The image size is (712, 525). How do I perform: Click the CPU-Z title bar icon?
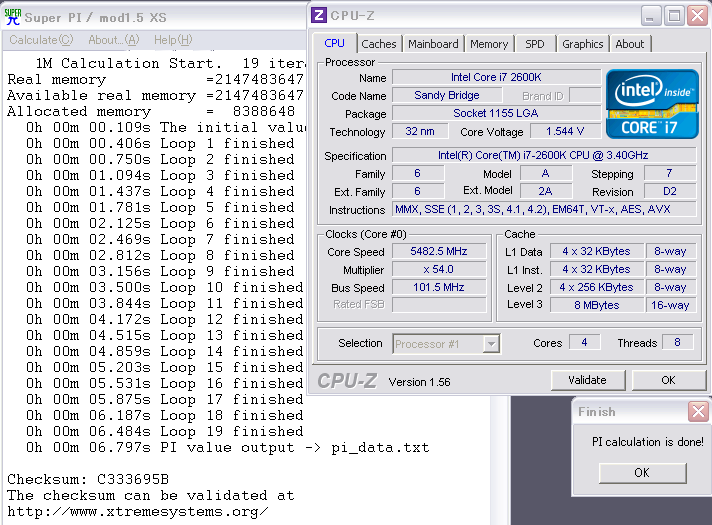click(x=319, y=15)
